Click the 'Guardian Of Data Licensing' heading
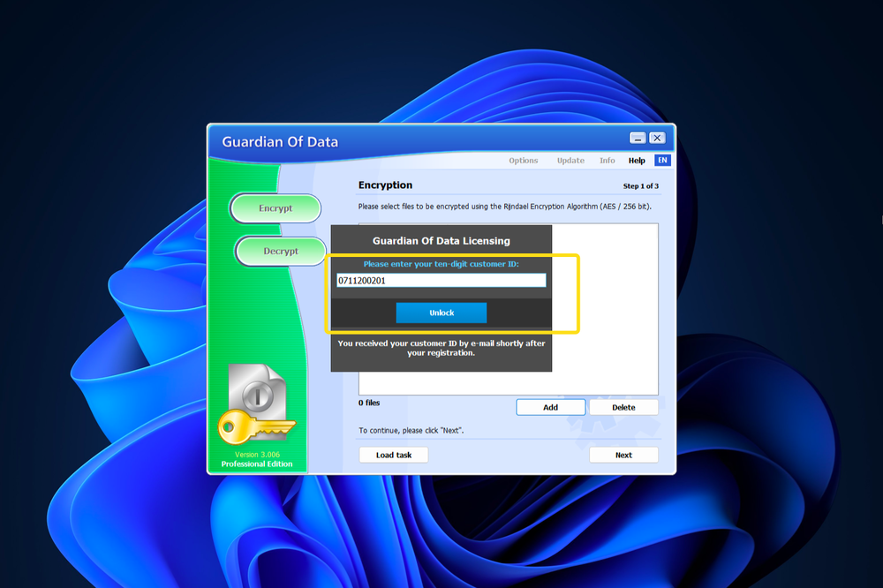This screenshot has height=588, width=883. 441,241
